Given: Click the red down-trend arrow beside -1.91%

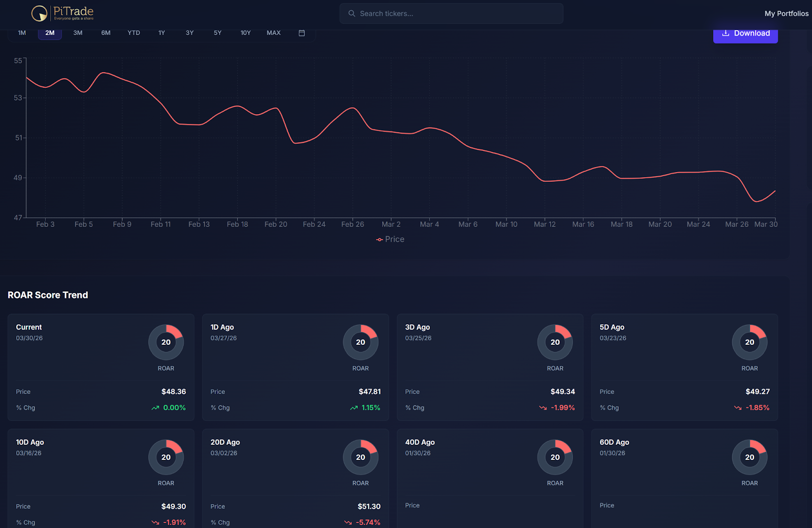Looking at the screenshot, I should (155, 522).
